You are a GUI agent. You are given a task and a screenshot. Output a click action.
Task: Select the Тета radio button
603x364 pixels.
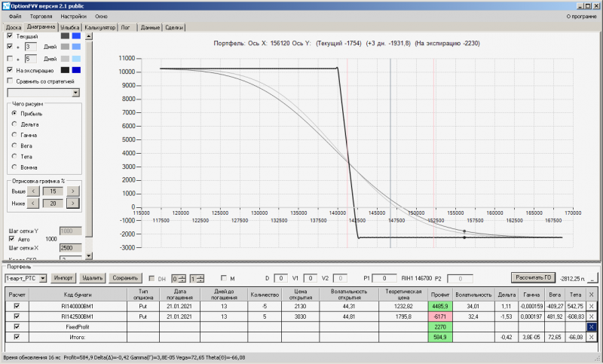pyautogui.click(x=14, y=157)
